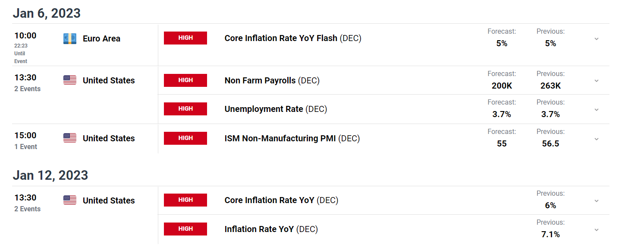Click the Unemployment Rate (DEC) event title
Screen dimensions: 644x245
tap(276, 109)
